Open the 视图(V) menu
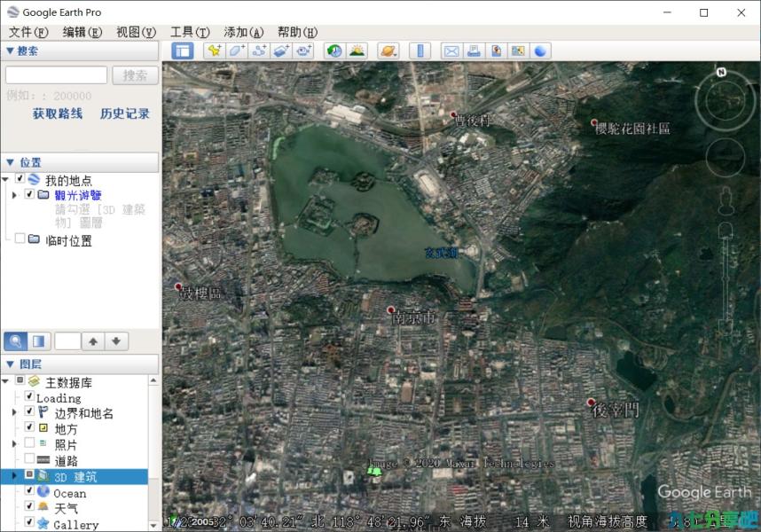The image size is (761, 532). coord(137,32)
